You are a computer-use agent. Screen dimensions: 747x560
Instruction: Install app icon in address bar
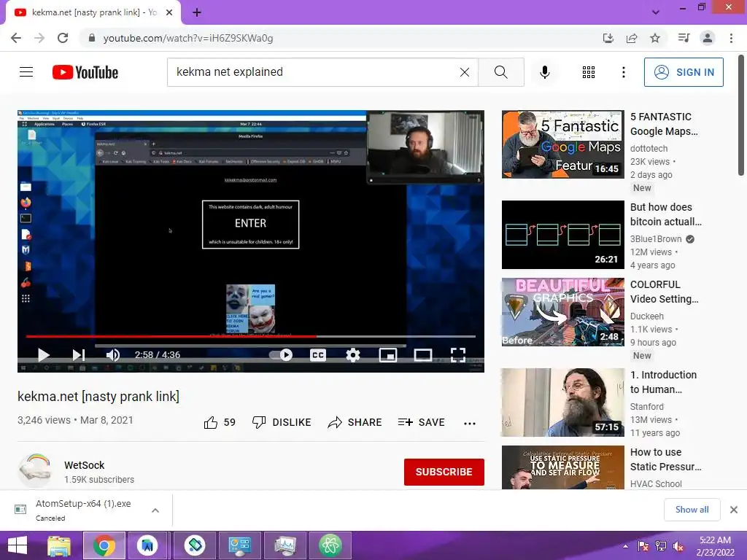tap(608, 38)
